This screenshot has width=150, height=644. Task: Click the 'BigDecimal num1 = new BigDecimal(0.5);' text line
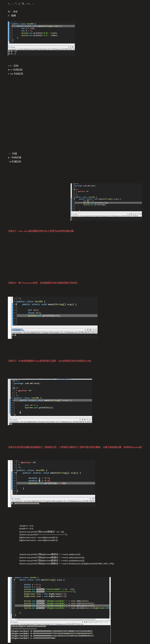tap(39, 537)
